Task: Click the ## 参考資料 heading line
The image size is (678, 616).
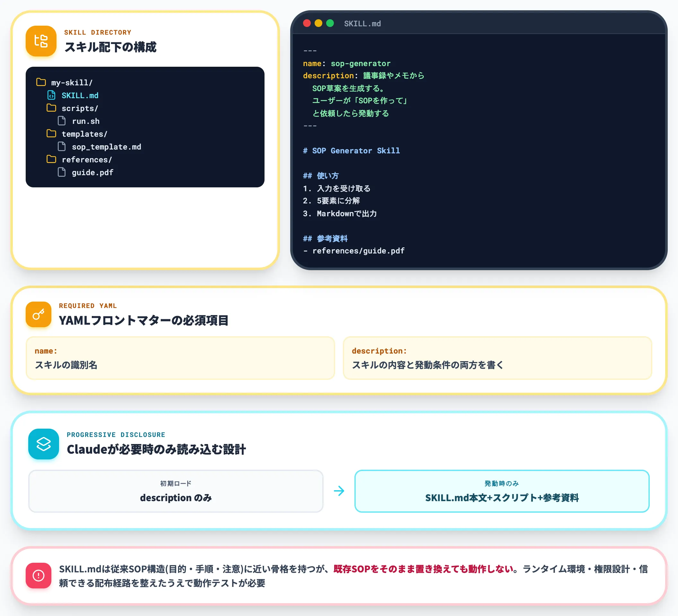Action: coord(325,238)
